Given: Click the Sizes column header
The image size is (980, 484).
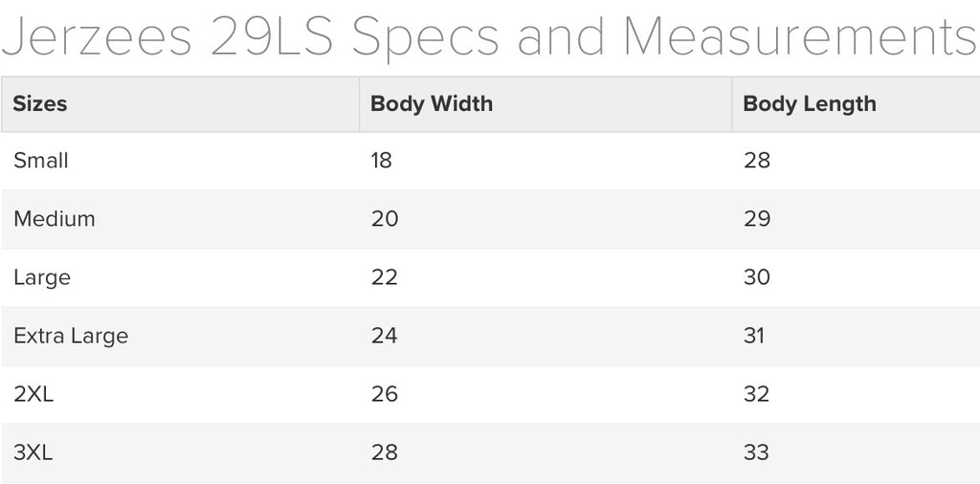Looking at the screenshot, I should 40,103.
